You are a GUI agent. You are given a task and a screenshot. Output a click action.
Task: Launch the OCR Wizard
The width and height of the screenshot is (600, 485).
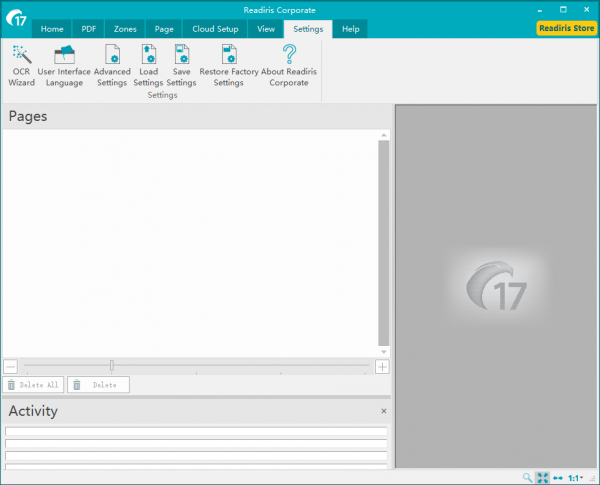point(21,65)
